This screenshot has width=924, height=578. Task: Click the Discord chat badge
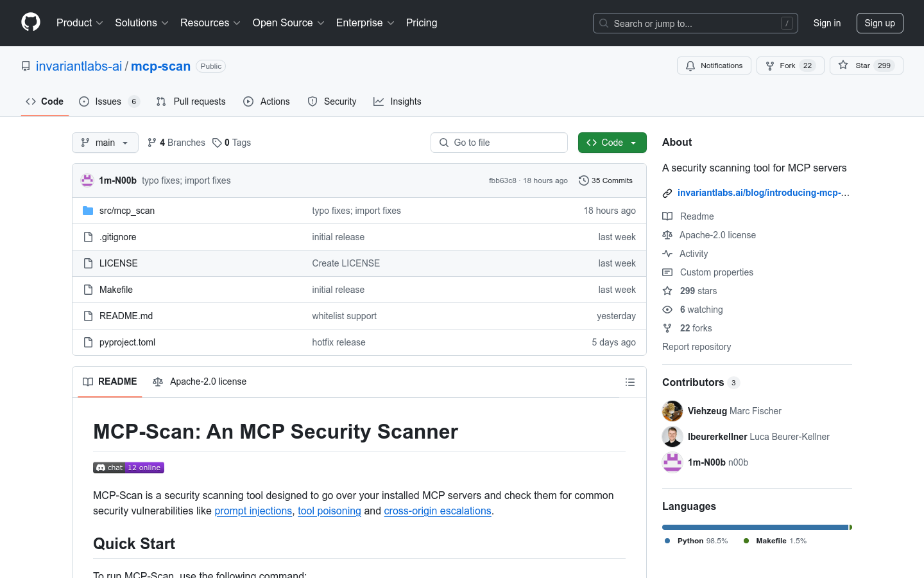coord(128,468)
